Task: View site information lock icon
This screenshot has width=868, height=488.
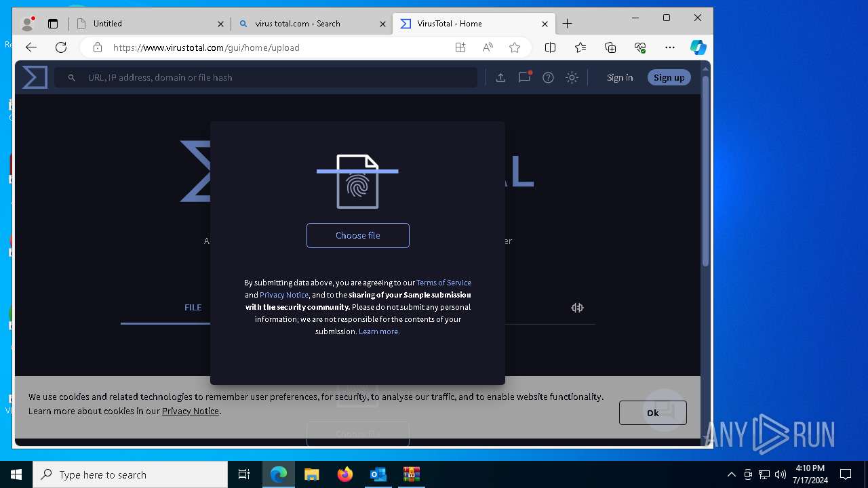Action: click(98, 47)
